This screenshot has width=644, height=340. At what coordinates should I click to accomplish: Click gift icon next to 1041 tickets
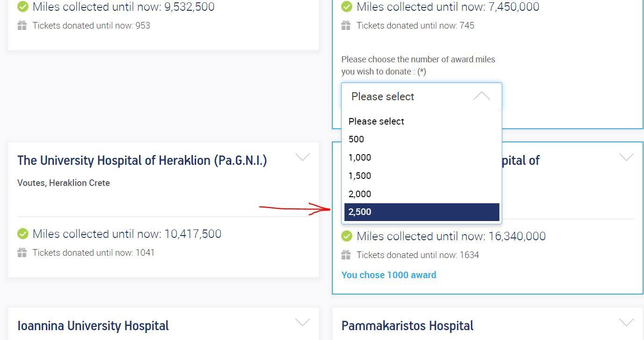point(22,253)
